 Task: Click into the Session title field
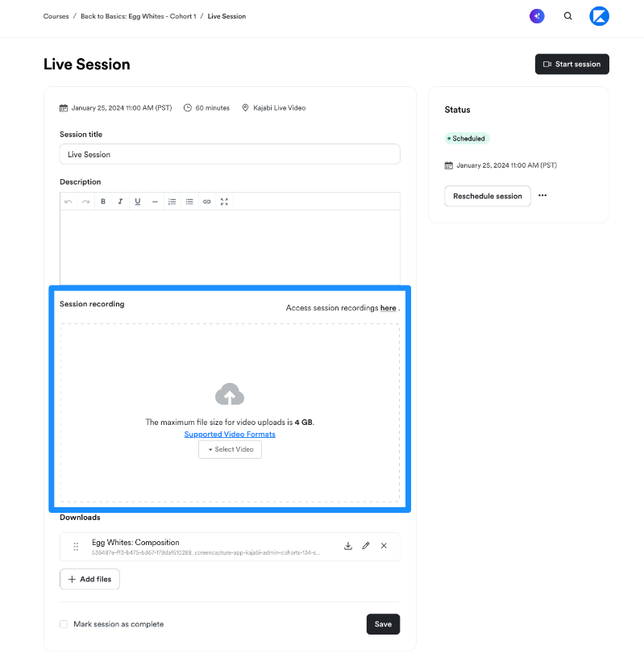tap(230, 155)
